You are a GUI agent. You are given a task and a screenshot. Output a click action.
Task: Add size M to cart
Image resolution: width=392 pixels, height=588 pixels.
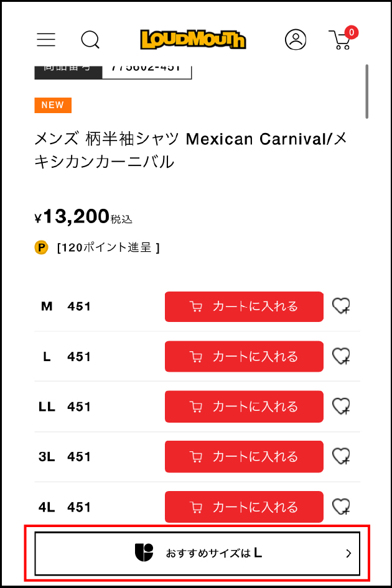click(x=244, y=306)
